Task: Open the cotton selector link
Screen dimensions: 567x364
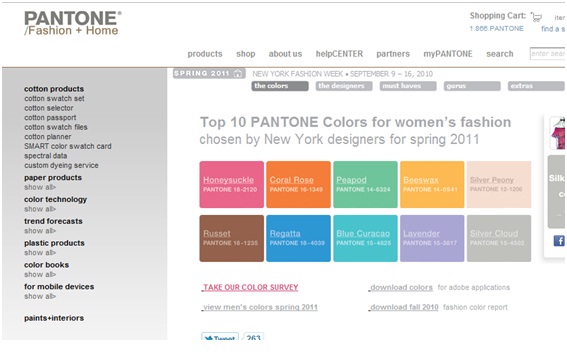Action: tap(48, 108)
